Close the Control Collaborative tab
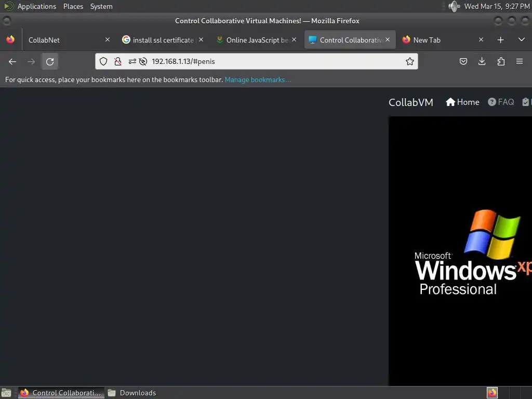Image resolution: width=532 pixels, height=399 pixels. tap(388, 39)
